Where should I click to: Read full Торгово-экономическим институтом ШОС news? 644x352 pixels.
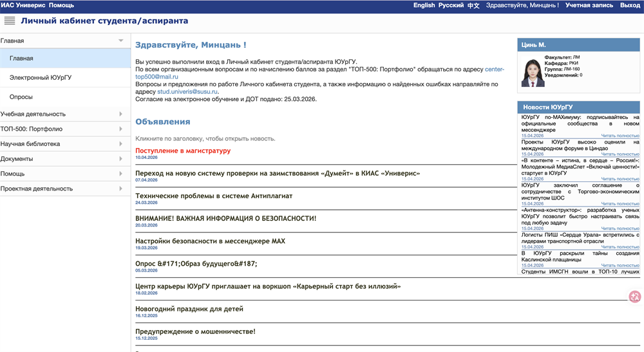point(620,203)
